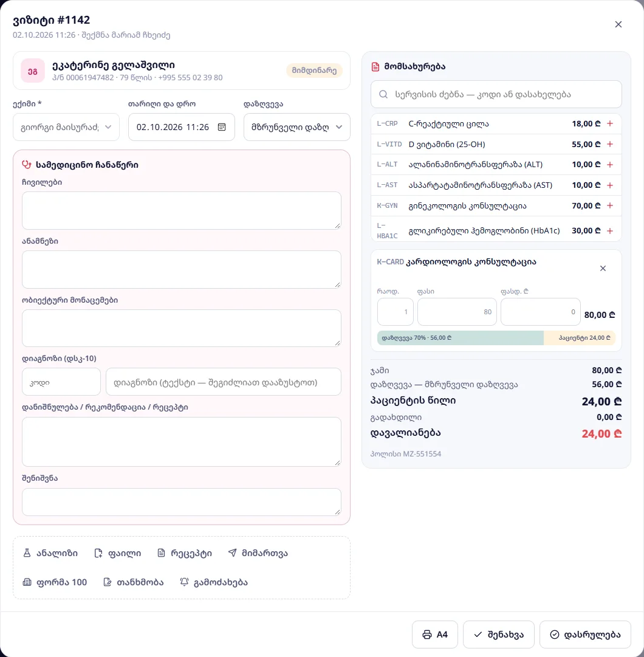Click the პოლისი MZ-551554 text
This screenshot has height=657, width=644.
point(406,454)
